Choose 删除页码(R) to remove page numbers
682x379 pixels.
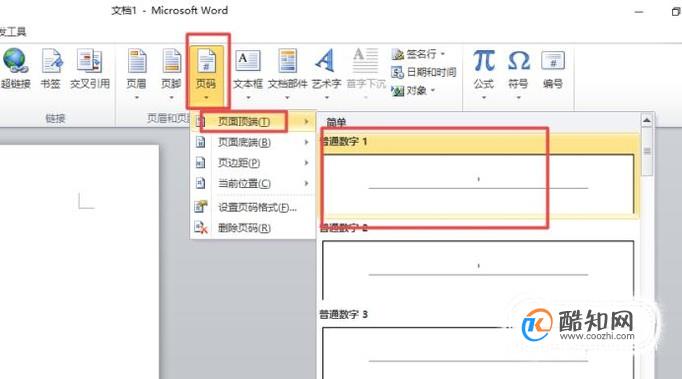tap(253, 228)
